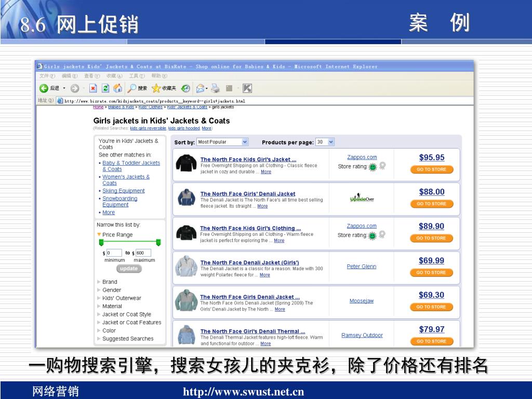Image resolution: width=532 pixels, height=399 pixels.
Task: Click UpsideOver store logo
Action: [362, 198]
